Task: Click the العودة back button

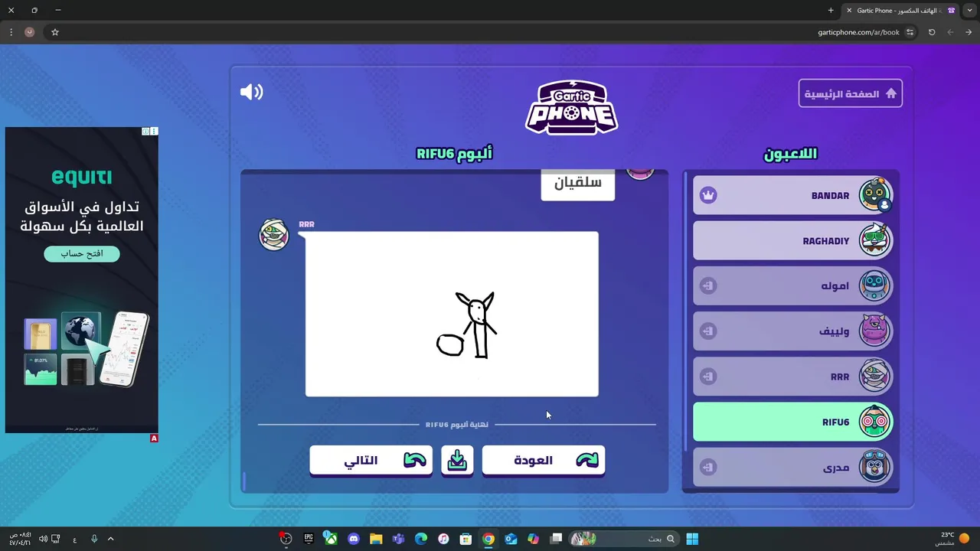Action: (544, 460)
